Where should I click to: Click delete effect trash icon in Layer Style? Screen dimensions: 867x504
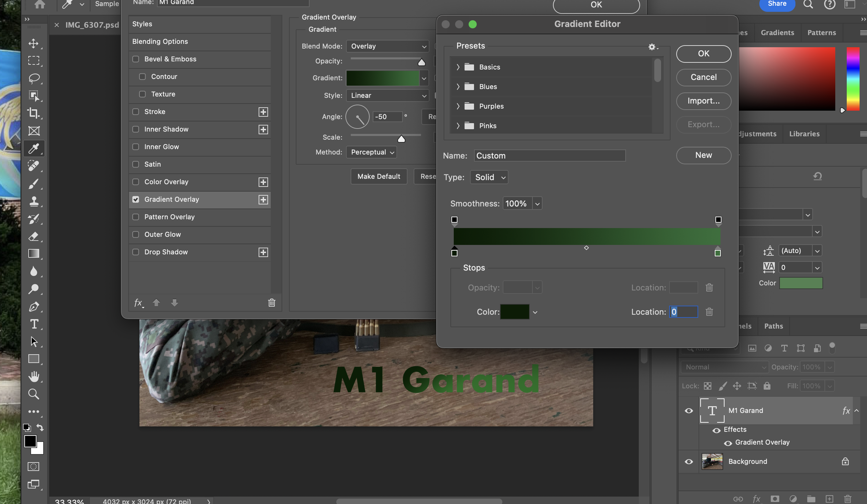271,303
